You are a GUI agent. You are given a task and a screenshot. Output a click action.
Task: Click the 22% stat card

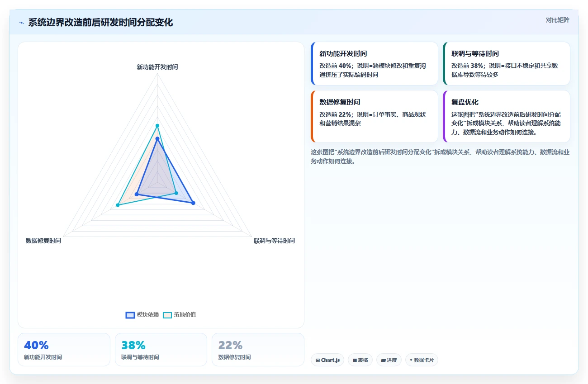[258, 350]
